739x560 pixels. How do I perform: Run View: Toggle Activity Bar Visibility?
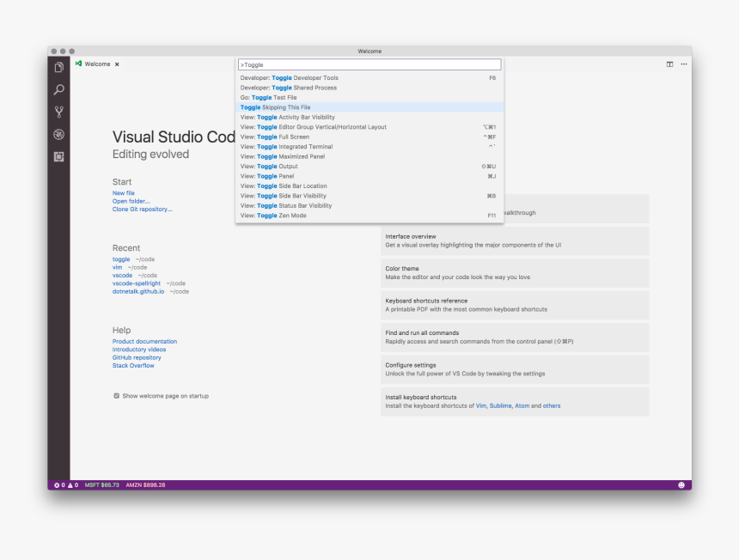(x=369, y=118)
